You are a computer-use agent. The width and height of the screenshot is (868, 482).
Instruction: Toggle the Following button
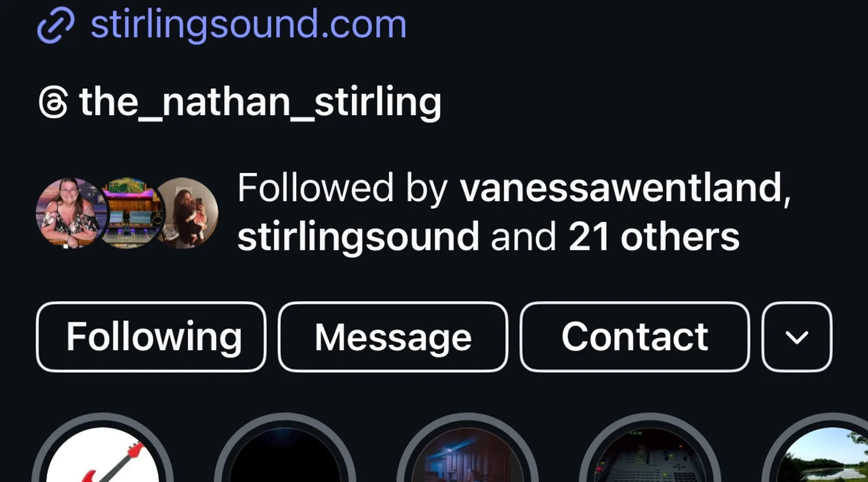point(151,337)
